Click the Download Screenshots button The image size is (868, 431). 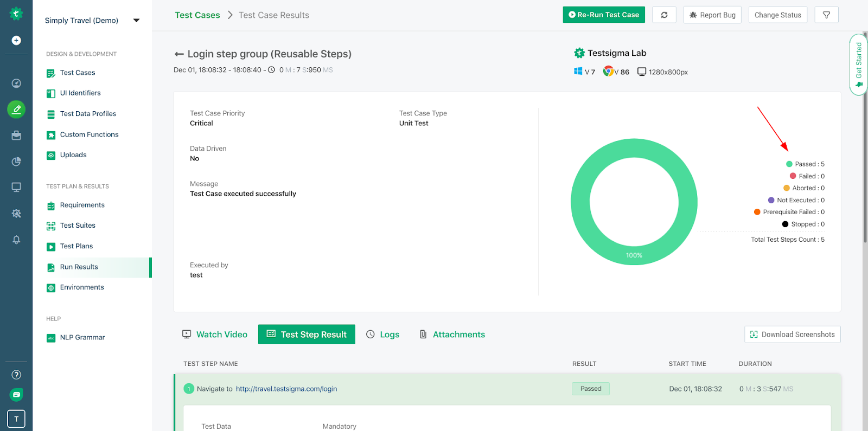[x=793, y=334]
